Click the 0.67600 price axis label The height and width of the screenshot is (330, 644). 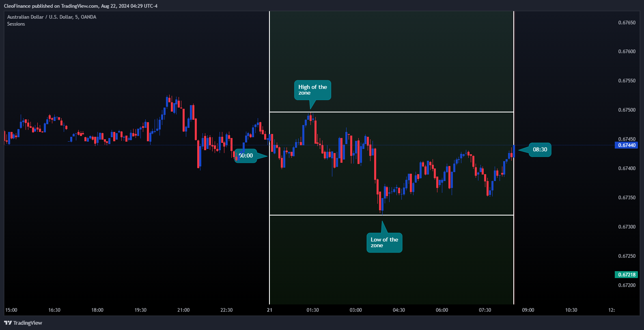[x=627, y=52]
